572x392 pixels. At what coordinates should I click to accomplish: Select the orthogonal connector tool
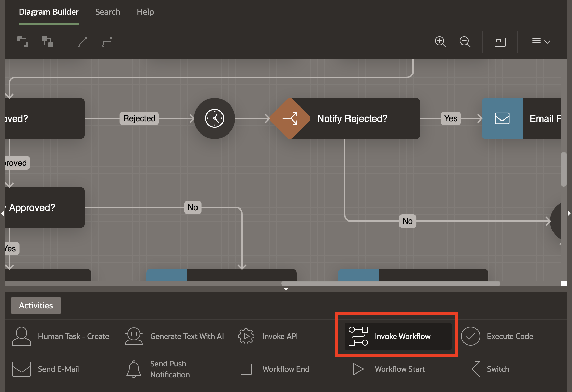point(107,42)
